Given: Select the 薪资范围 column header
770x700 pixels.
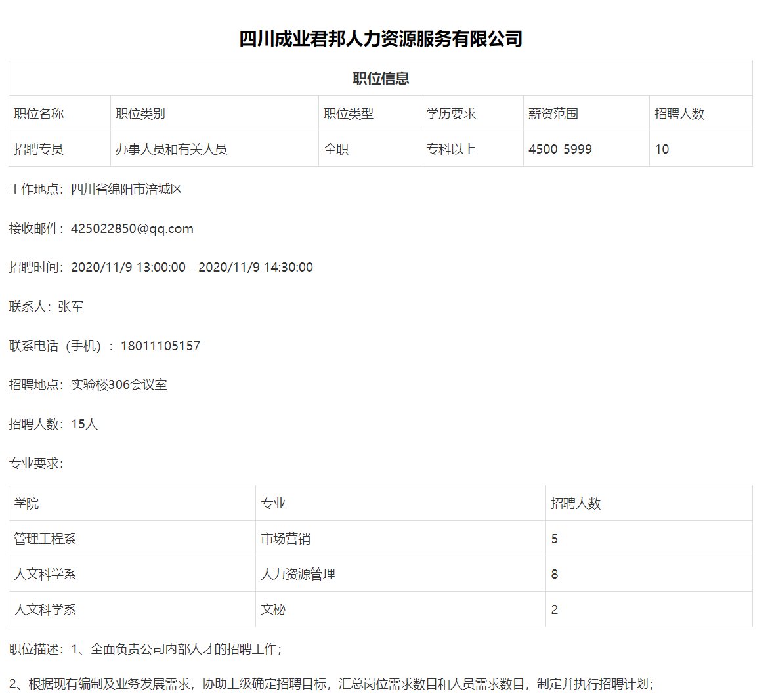Looking at the screenshot, I should (553, 113).
